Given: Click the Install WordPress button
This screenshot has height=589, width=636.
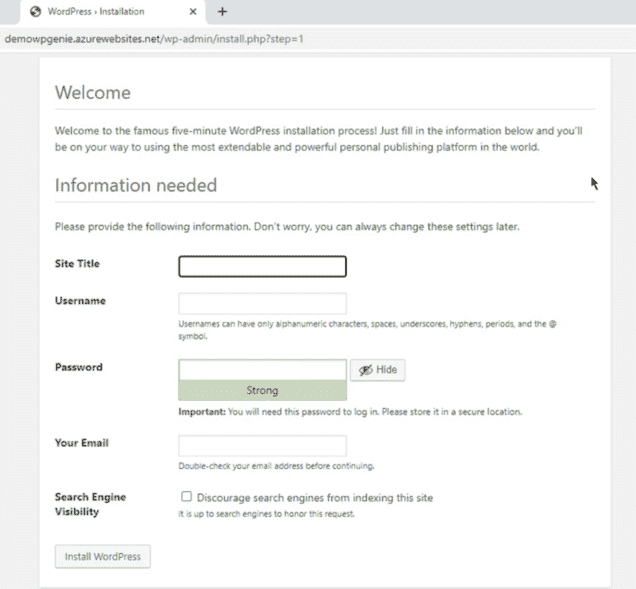Looking at the screenshot, I should click(x=103, y=557).
